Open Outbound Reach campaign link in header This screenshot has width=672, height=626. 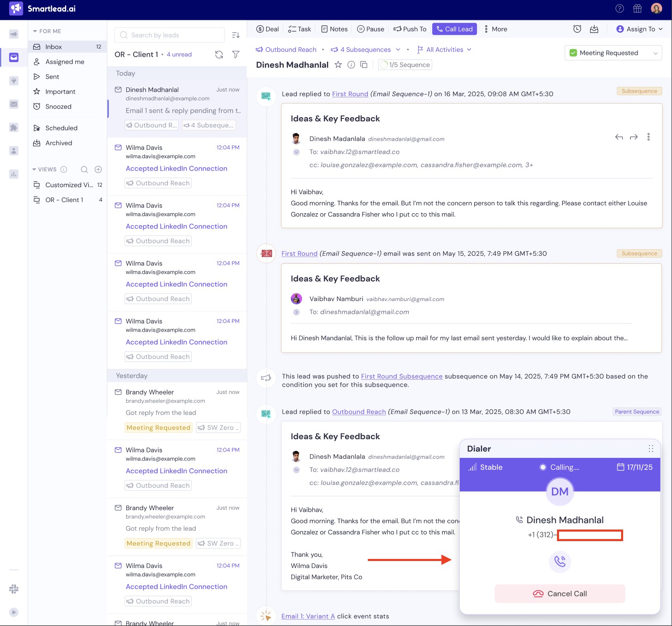[286, 50]
